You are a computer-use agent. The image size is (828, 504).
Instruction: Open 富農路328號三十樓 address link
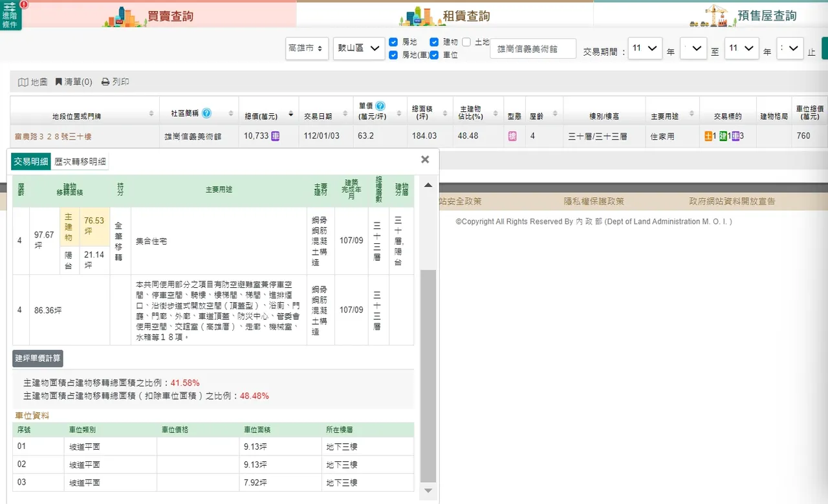point(53,137)
